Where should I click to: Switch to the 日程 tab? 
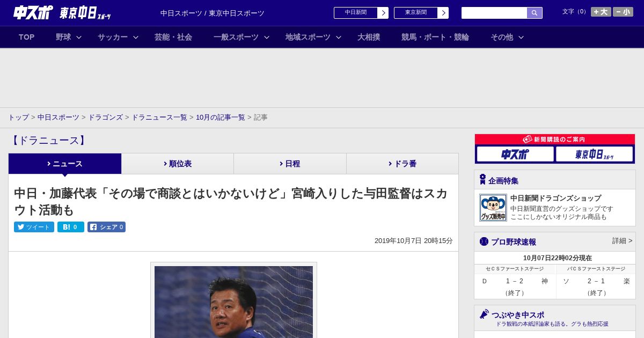[290, 164]
